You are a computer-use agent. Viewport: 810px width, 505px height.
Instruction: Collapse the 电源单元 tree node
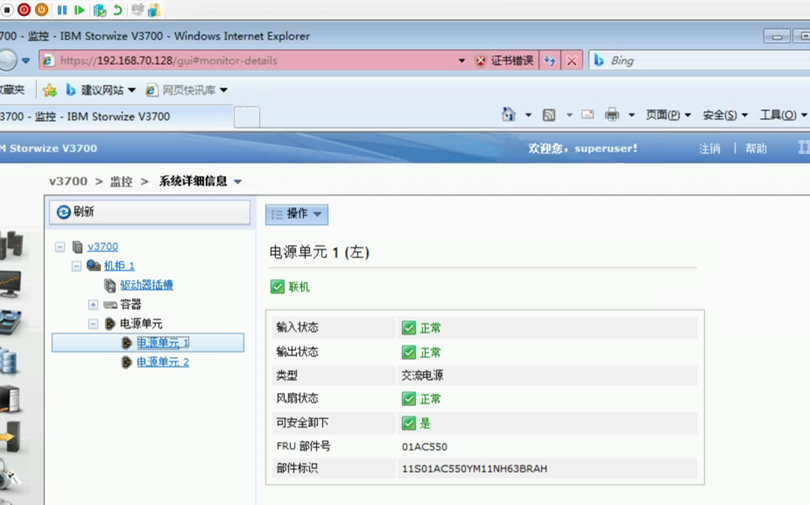click(x=93, y=324)
